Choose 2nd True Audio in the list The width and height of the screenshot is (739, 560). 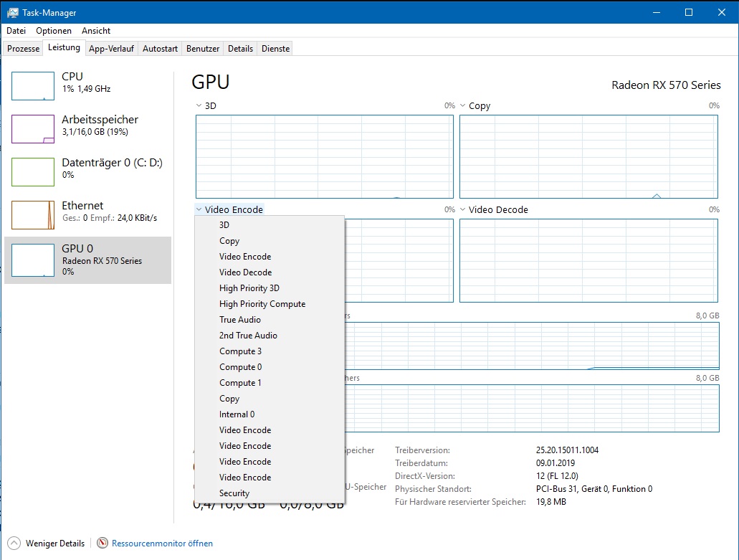coord(270,336)
